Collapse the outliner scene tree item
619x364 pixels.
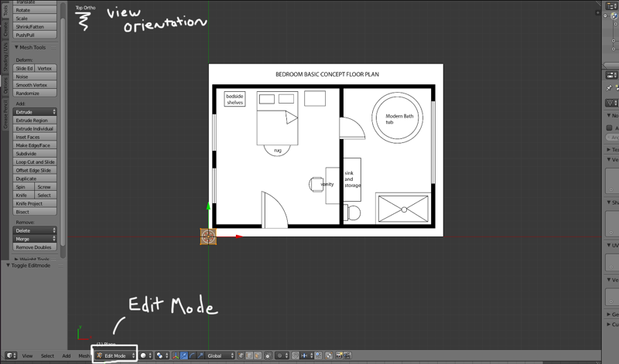605,15
